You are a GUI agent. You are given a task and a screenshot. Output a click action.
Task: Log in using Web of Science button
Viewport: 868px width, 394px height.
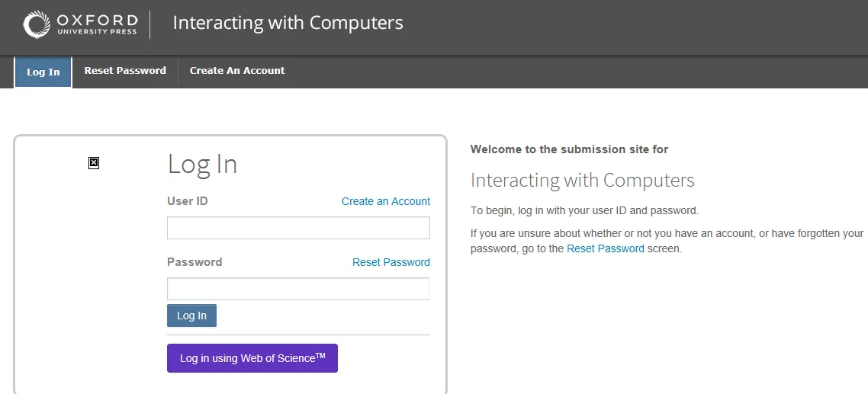(252, 358)
